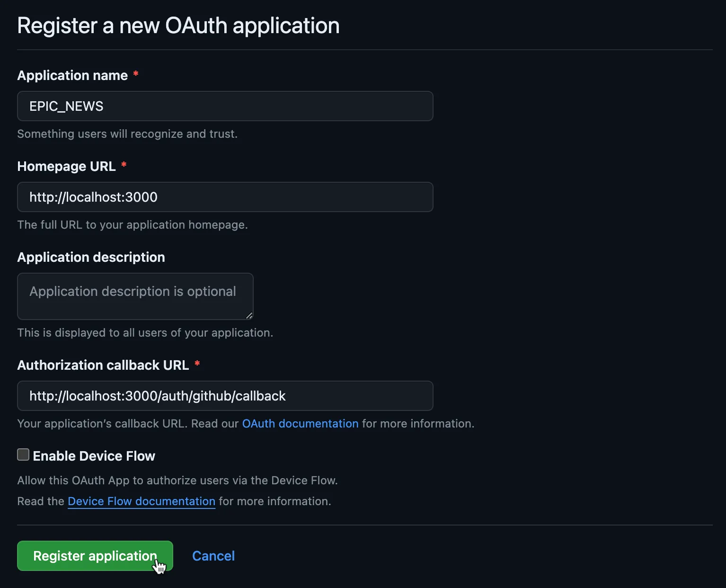726x588 pixels.
Task: Click the Register application button
Action: pyautogui.click(x=95, y=556)
